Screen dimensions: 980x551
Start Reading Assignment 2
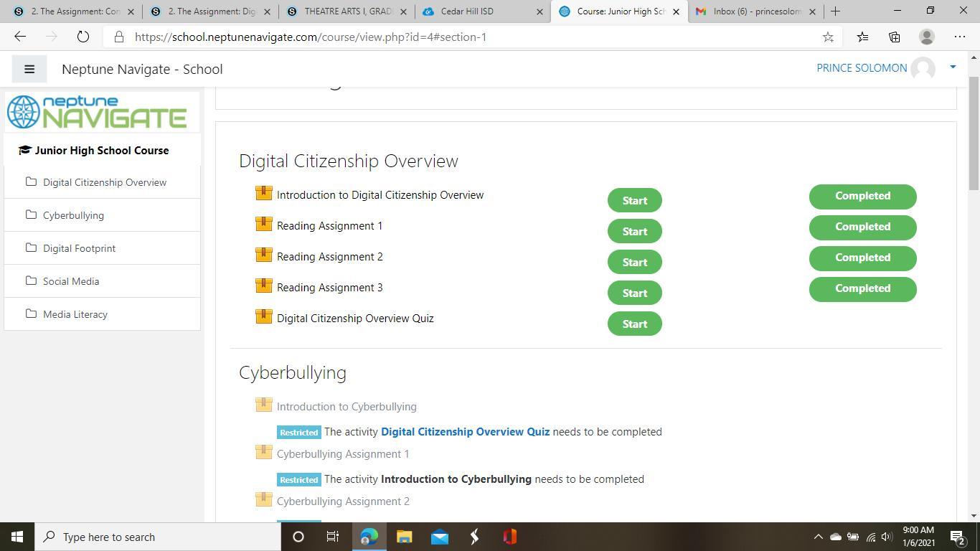point(634,262)
